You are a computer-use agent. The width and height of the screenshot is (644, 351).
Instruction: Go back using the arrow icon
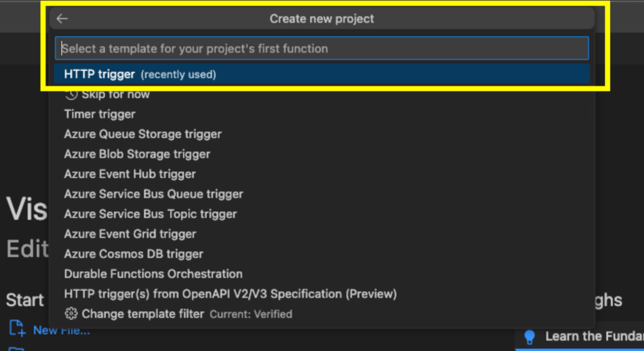pyautogui.click(x=62, y=19)
